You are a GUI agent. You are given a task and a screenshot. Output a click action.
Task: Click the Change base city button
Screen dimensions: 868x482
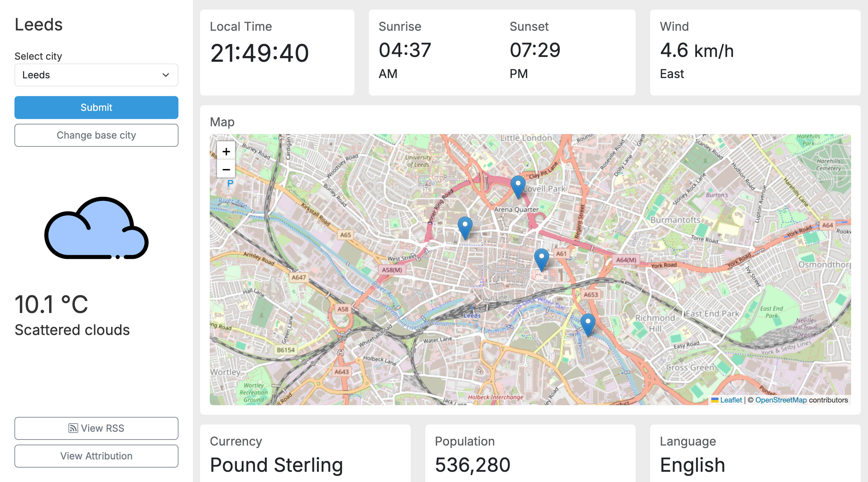96,135
